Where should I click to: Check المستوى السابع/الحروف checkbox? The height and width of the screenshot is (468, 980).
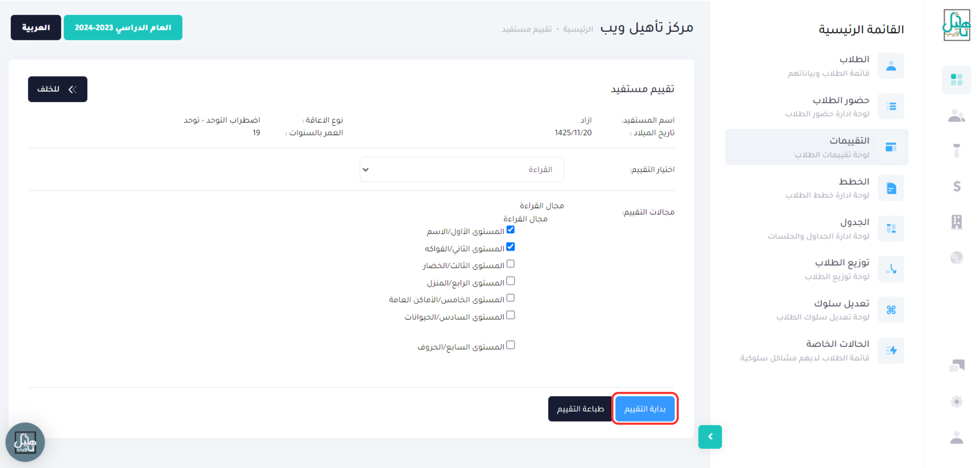click(511, 345)
